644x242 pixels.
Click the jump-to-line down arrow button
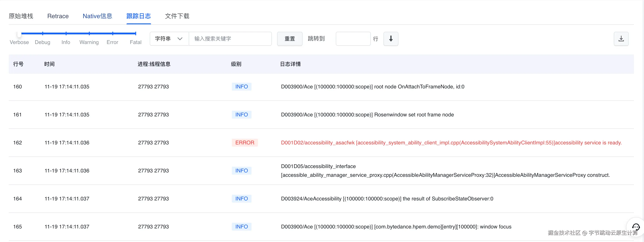391,39
